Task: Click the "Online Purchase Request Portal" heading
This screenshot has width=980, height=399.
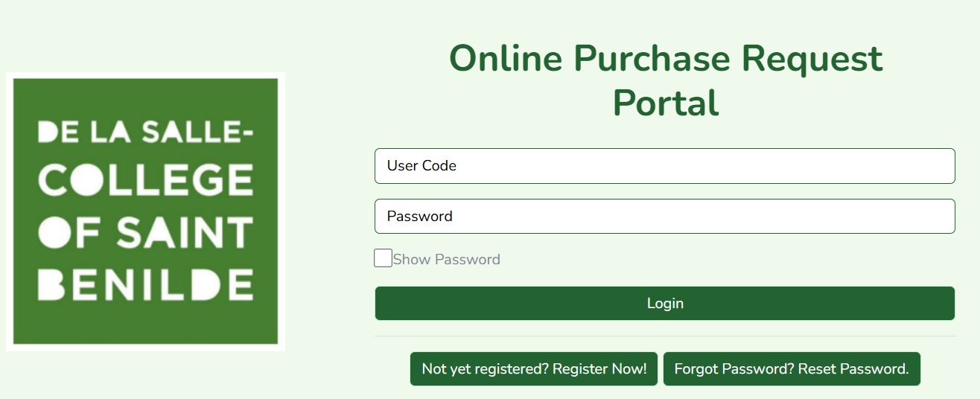Action: (665, 80)
